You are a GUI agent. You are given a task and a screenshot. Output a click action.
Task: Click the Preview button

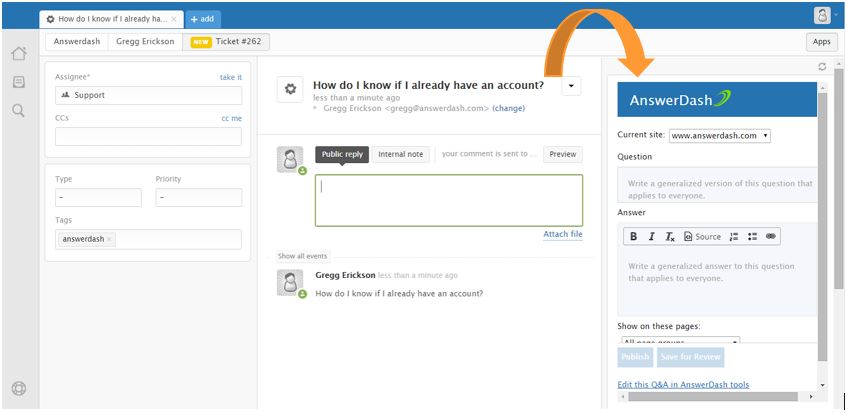coord(563,154)
